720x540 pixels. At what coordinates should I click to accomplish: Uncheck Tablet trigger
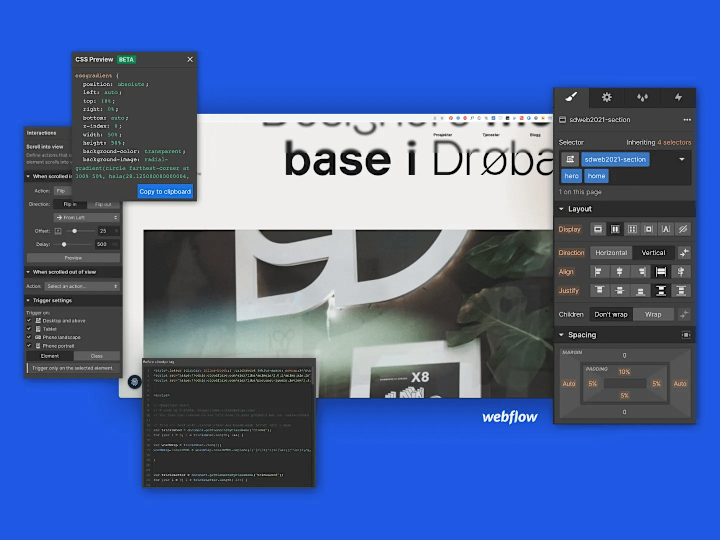(29, 329)
